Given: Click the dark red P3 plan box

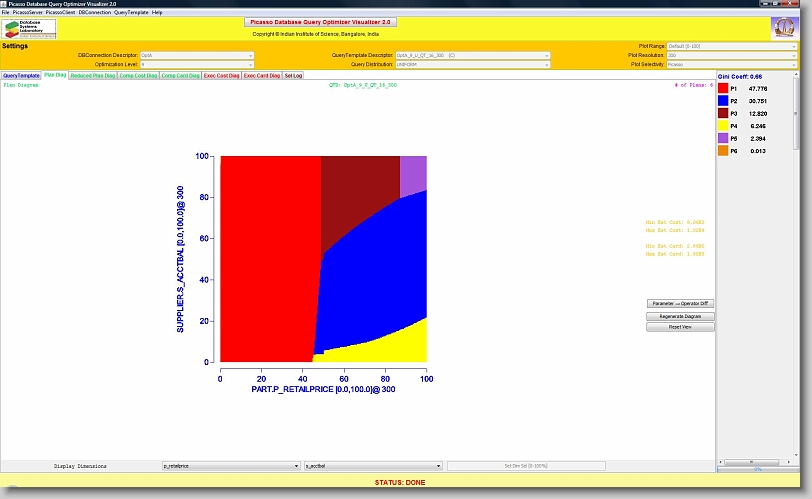Looking at the screenshot, I should pos(723,113).
